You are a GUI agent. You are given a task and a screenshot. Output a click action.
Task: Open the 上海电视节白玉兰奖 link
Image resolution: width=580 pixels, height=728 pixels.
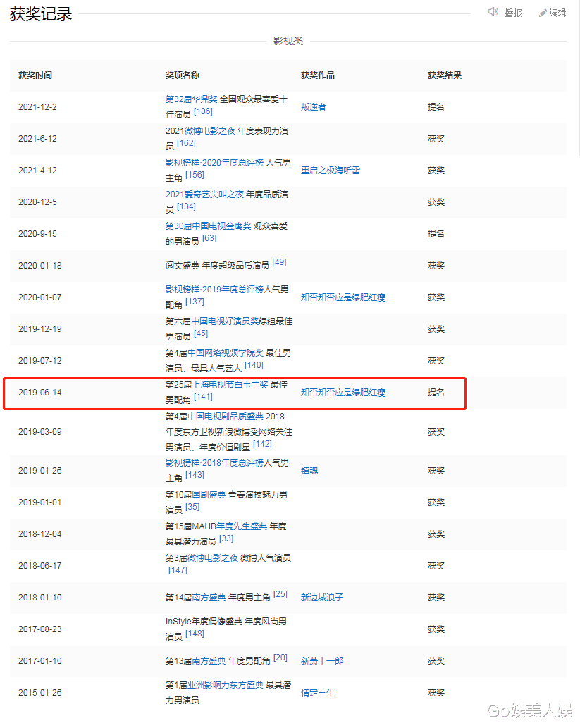pos(230,385)
